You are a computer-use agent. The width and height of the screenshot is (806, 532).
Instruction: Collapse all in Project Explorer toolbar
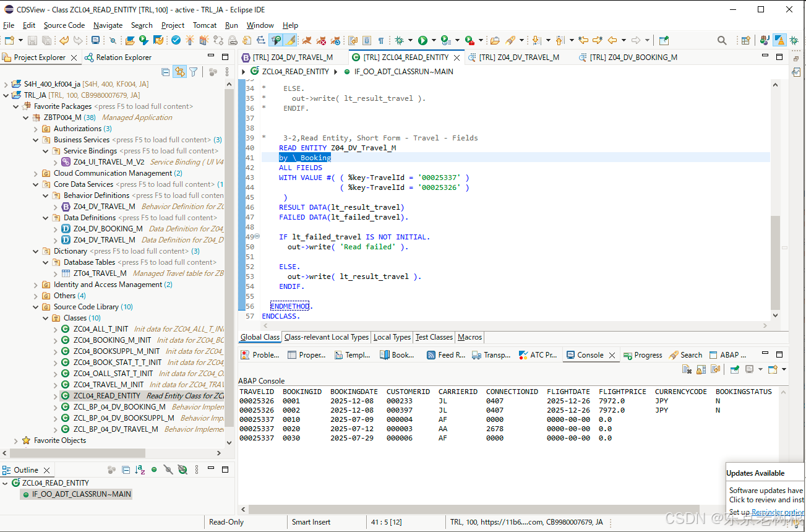(x=165, y=72)
